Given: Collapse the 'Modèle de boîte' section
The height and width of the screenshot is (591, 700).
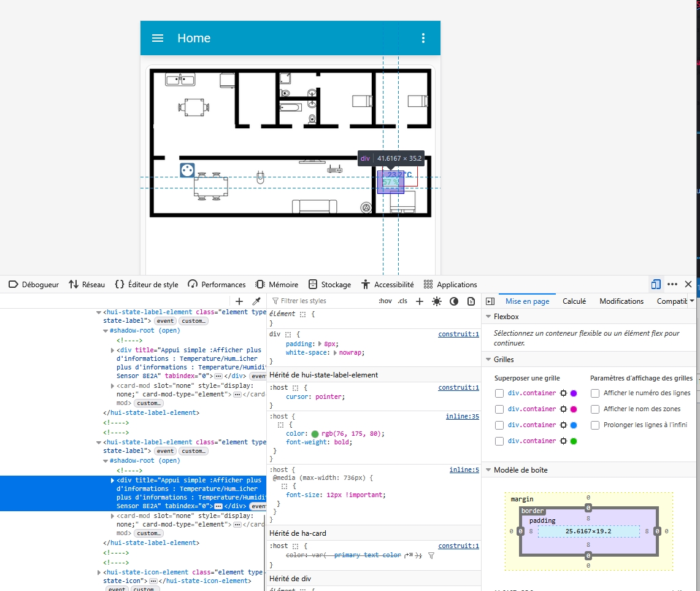Looking at the screenshot, I should click(488, 470).
